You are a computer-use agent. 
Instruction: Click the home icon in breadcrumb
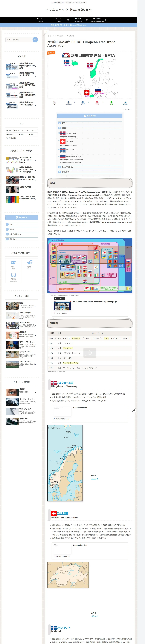49,36
